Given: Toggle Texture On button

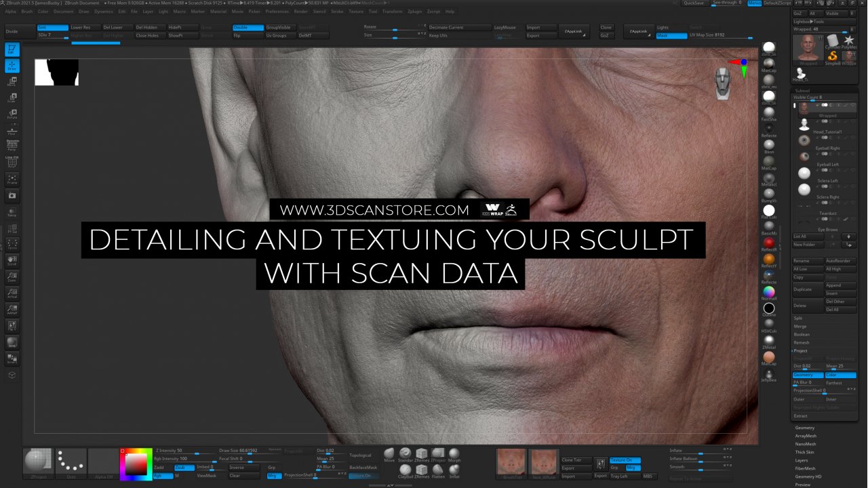Looking at the screenshot, I should click(x=625, y=460).
